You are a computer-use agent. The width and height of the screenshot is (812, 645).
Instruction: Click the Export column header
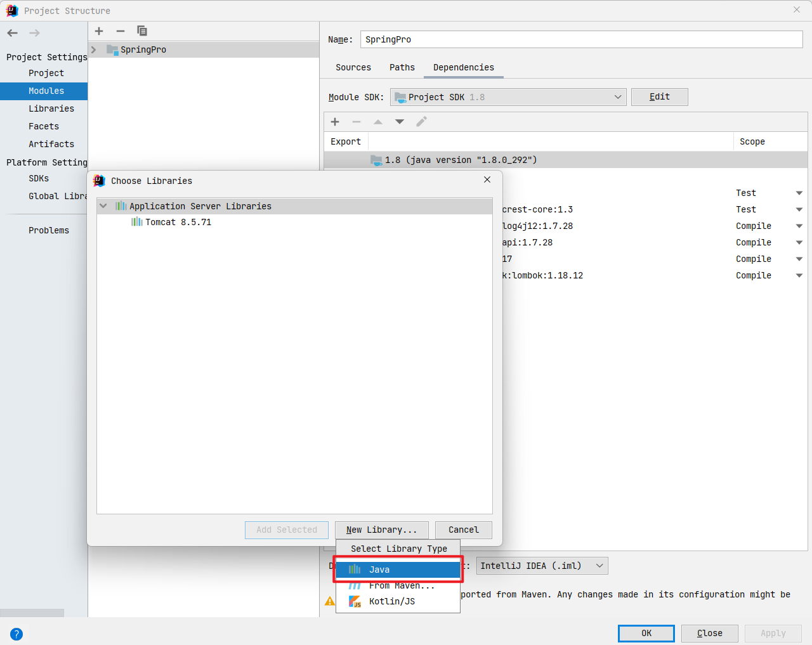pos(346,141)
